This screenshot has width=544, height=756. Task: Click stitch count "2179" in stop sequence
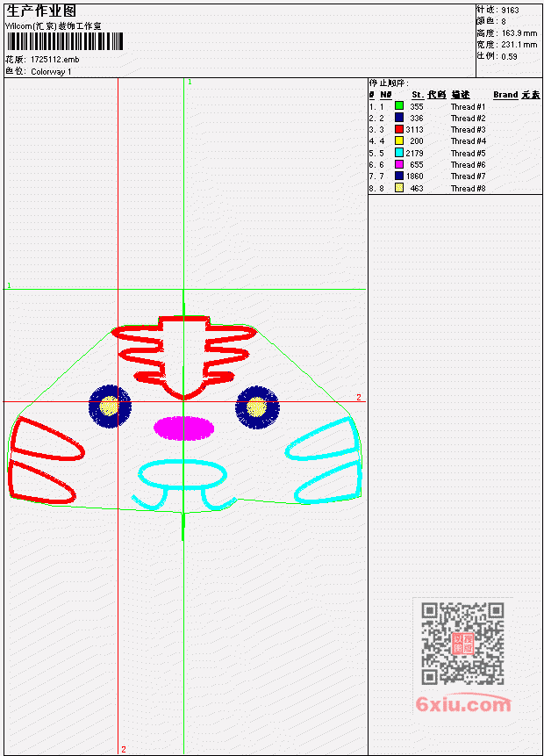coord(414,154)
